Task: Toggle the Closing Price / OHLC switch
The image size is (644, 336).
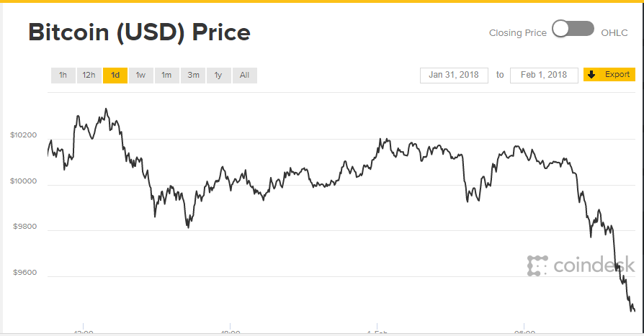Action: tap(573, 29)
